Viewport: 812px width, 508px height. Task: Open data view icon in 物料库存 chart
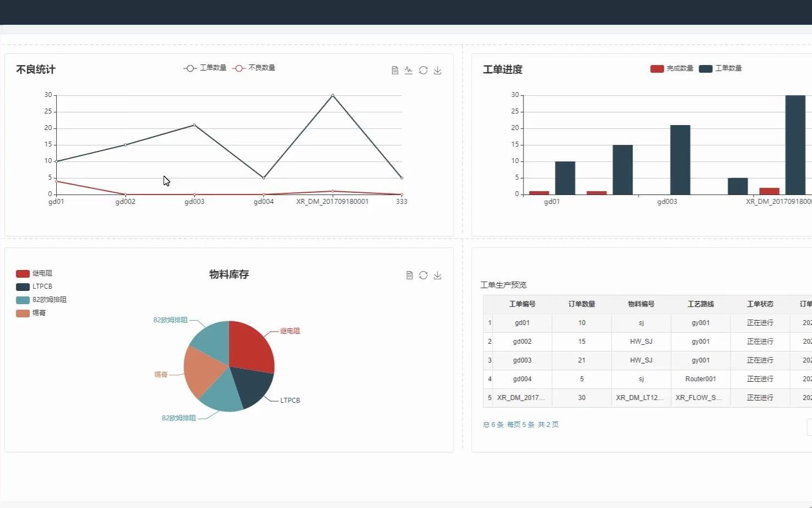410,275
